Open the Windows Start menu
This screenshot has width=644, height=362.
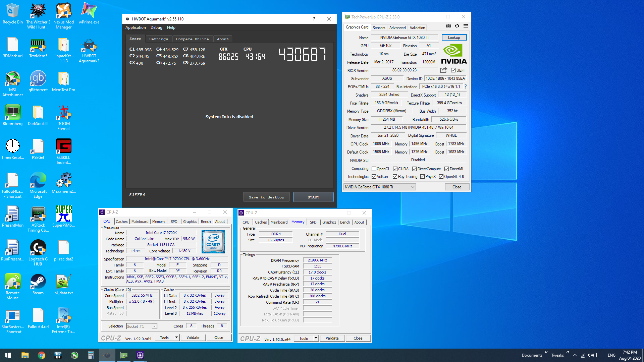pos(8,355)
